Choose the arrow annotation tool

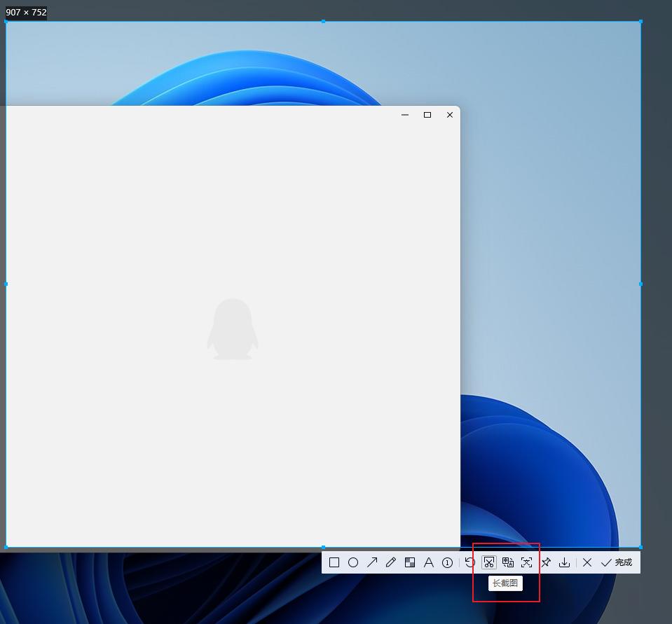tap(372, 562)
